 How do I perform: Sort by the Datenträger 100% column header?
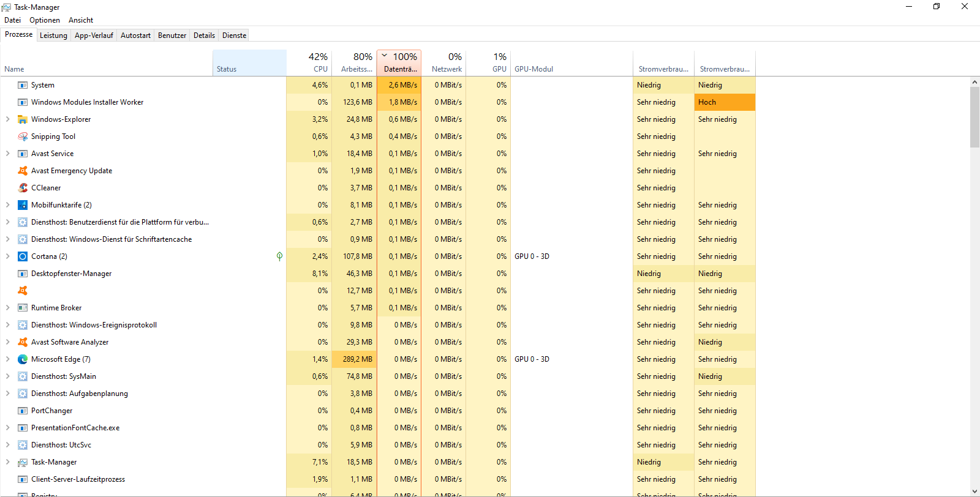coord(399,63)
